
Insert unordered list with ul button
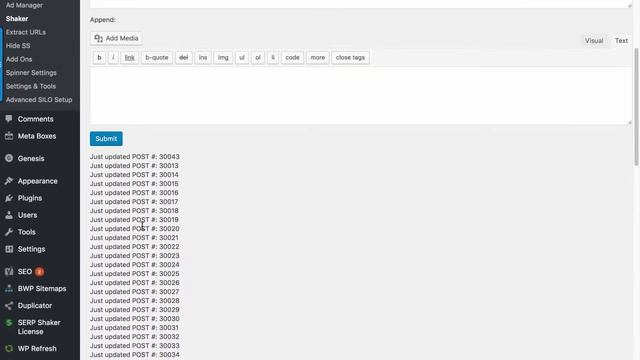click(242, 58)
